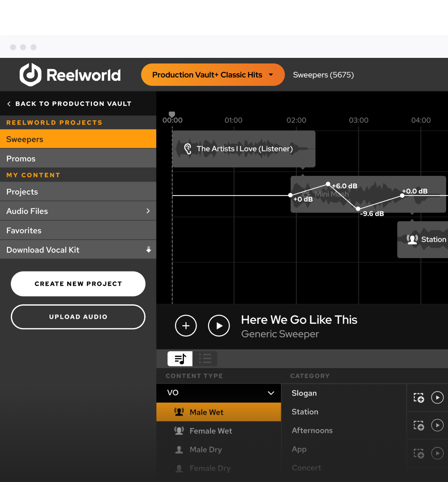The image size is (448, 482).
Task: Add Station item to project icon
Action: [x=419, y=425]
